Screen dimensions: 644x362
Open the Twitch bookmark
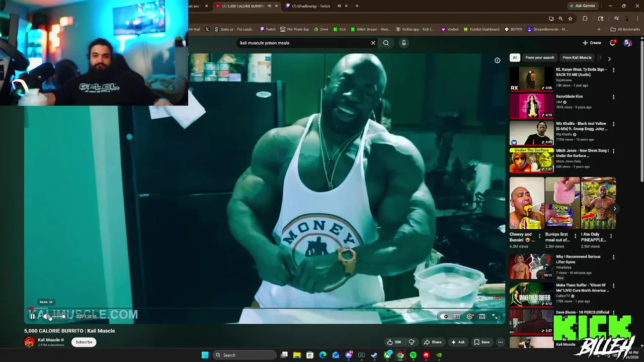pyautogui.click(x=268, y=29)
